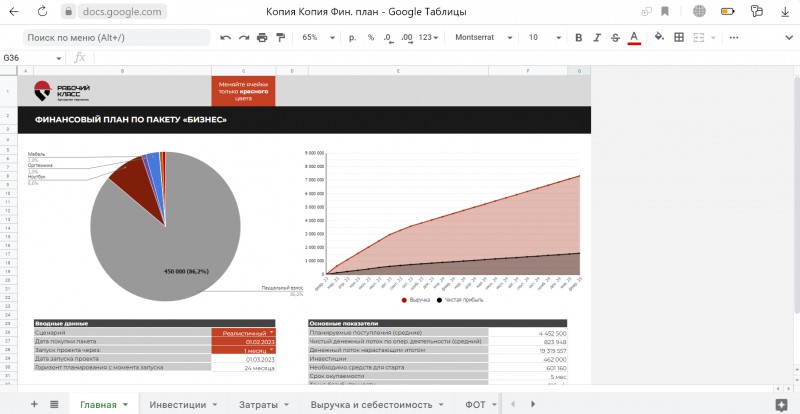Click the browser back arrow
This screenshot has width=800, height=414.
coord(14,11)
